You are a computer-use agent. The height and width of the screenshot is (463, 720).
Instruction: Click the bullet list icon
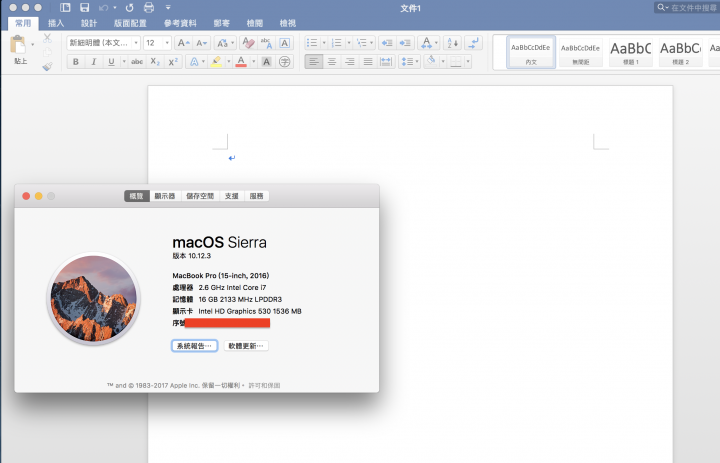click(312, 43)
